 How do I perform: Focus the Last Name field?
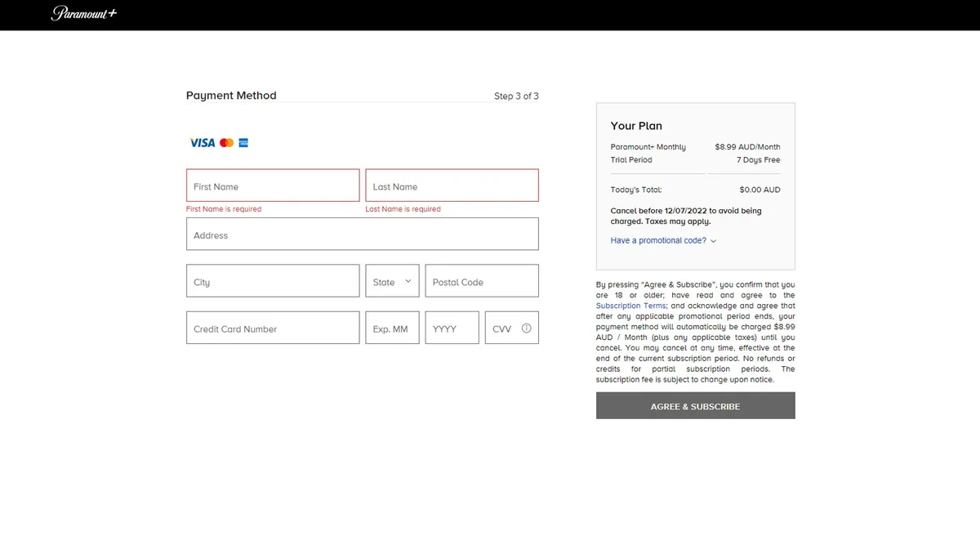coord(452,185)
